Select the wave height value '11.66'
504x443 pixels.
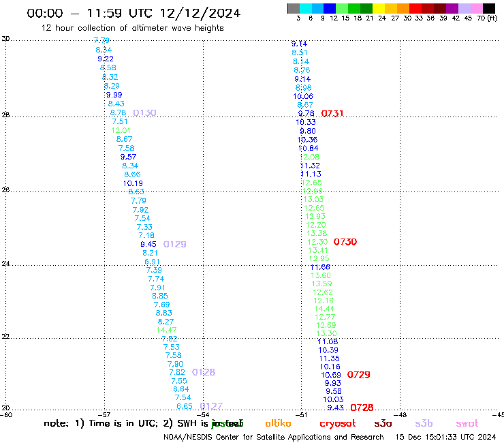tap(320, 267)
